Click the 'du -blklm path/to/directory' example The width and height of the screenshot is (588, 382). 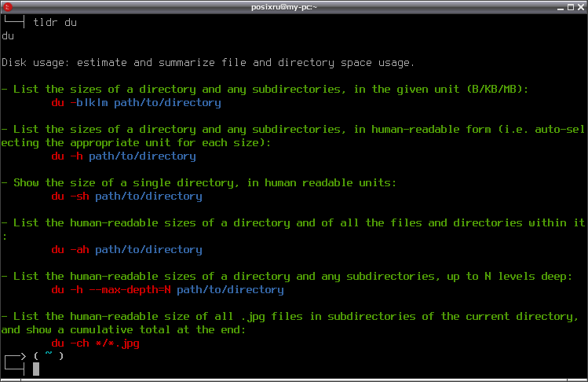pyautogui.click(x=136, y=102)
